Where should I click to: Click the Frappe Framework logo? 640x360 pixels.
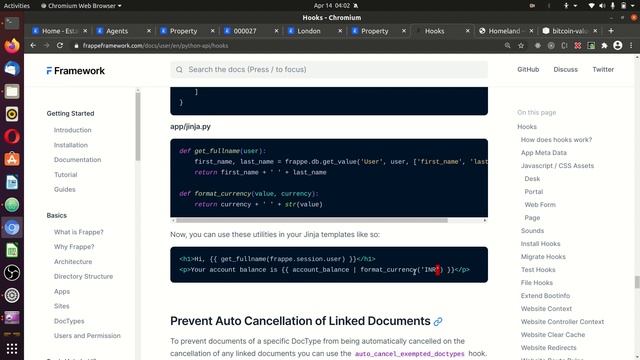(76, 71)
